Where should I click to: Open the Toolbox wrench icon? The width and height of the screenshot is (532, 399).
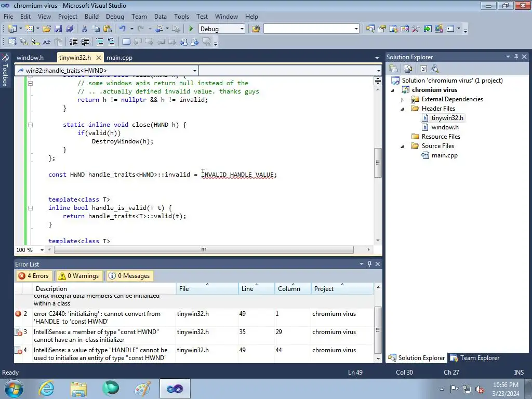(416, 29)
